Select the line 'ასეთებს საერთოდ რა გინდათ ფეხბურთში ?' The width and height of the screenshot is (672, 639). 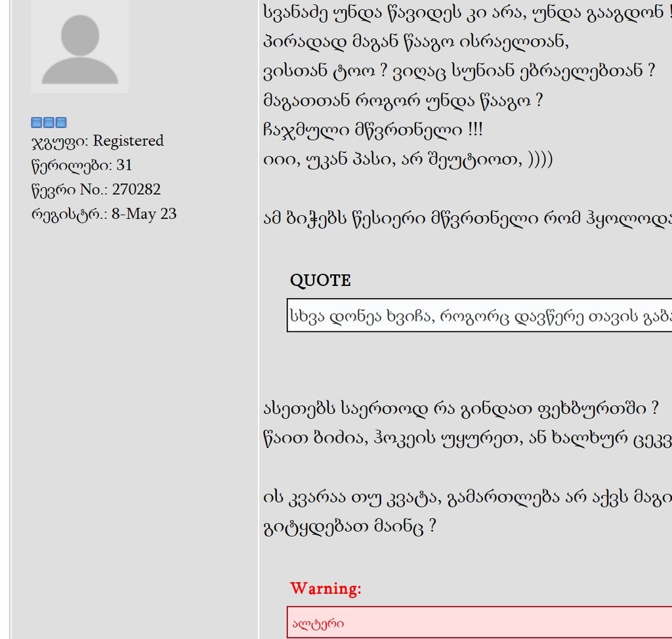coord(461,409)
